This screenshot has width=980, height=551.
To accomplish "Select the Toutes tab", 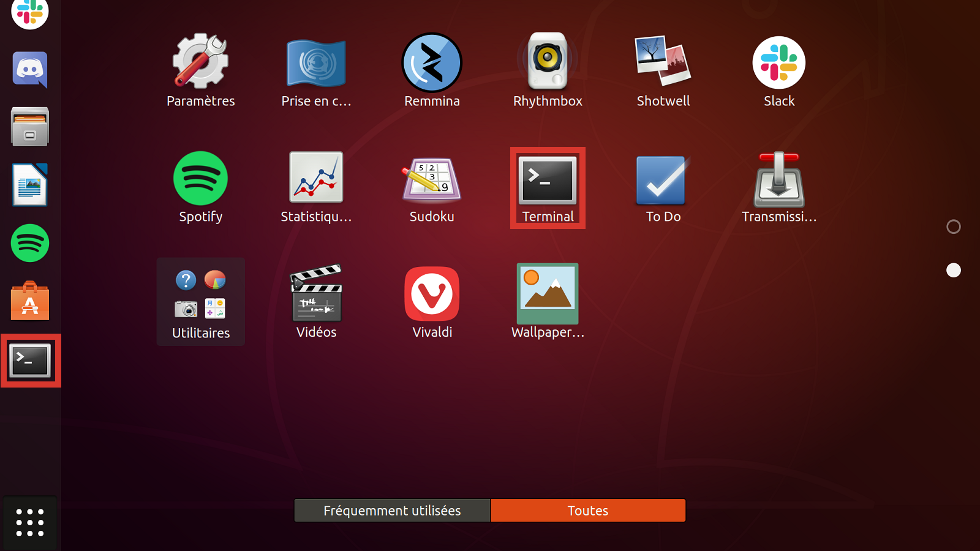I will coord(587,510).
